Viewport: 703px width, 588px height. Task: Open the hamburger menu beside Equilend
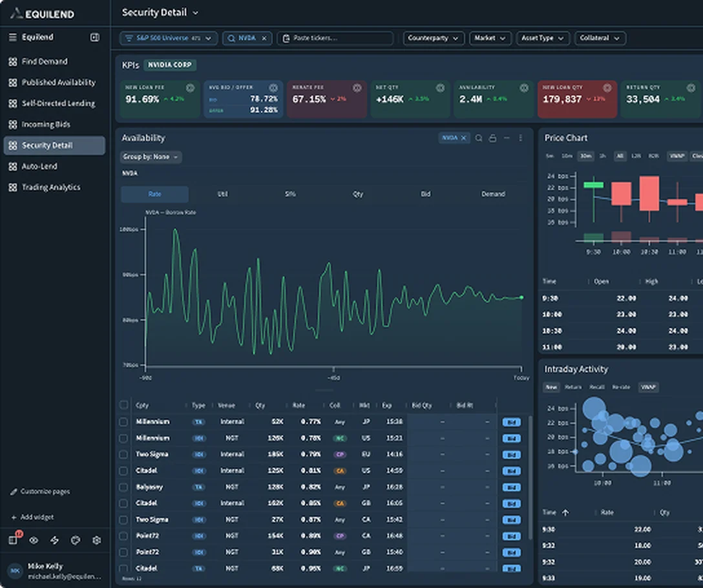(12, 37)
